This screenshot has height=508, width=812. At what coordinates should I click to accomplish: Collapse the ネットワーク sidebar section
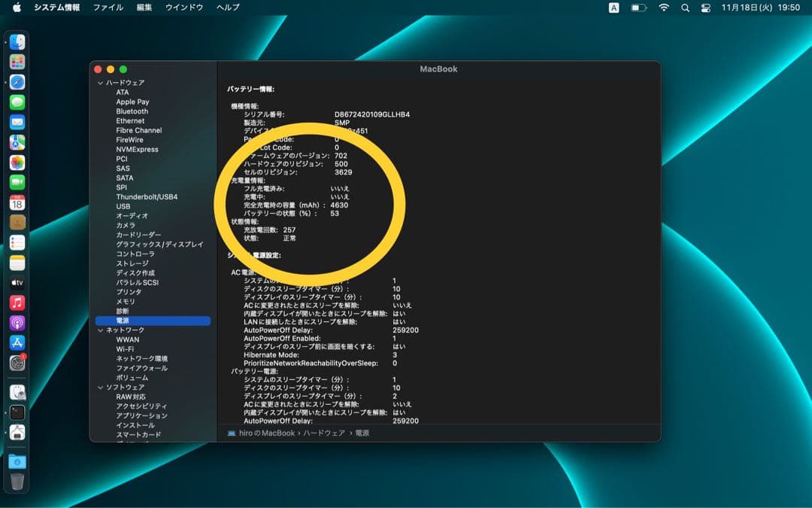100,330
